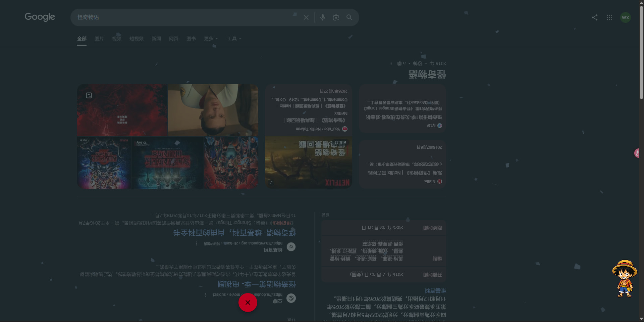Viewport: 644px width, 322px height.
Task: Open the Google apps grid
Action: pos(609,17)
